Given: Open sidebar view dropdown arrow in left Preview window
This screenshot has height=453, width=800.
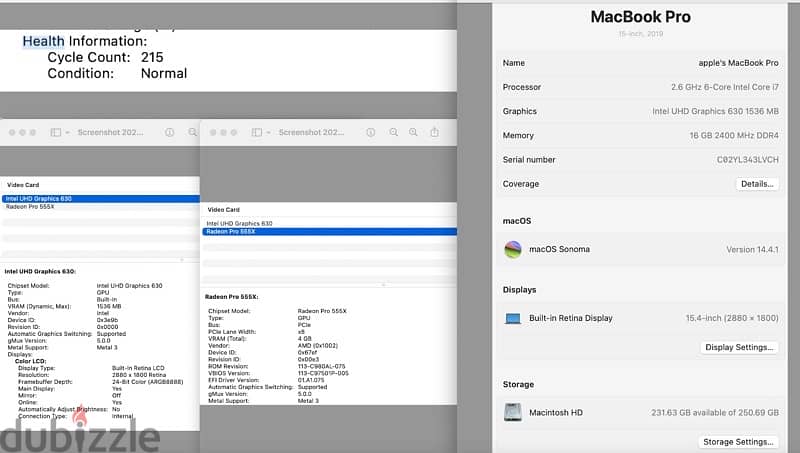Looking at the screenshot, I should point(67,133).
